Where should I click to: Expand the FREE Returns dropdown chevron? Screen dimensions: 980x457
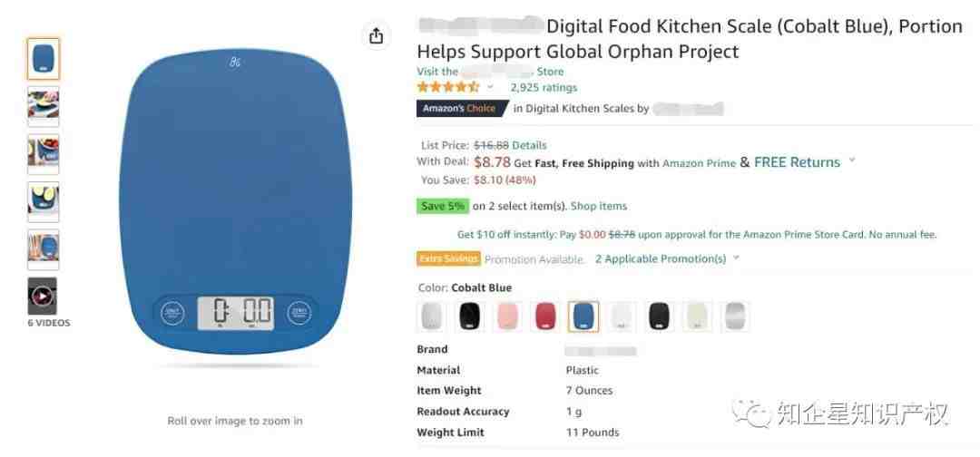(851, 161)
